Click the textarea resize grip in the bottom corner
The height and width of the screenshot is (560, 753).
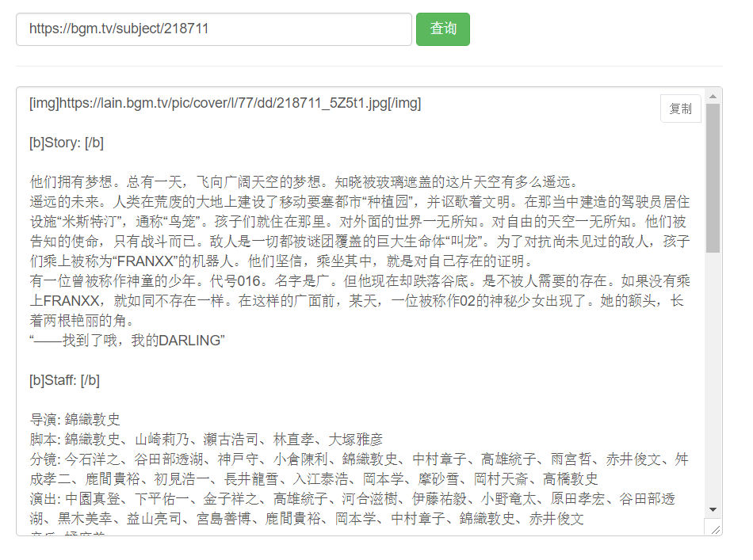[x=715, y=529]
